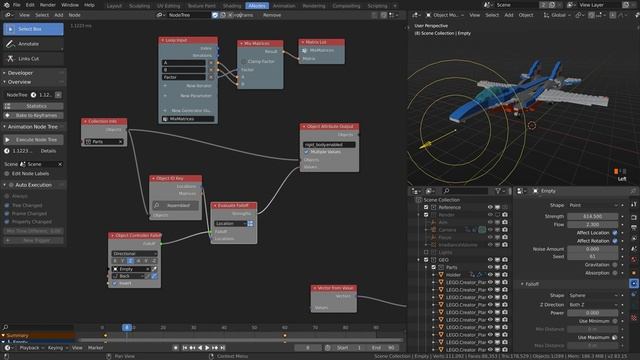Screen dimensions: 640x360
Task: Open Location dropdown in Evaluate Falloff node
Action: [231, 224]
